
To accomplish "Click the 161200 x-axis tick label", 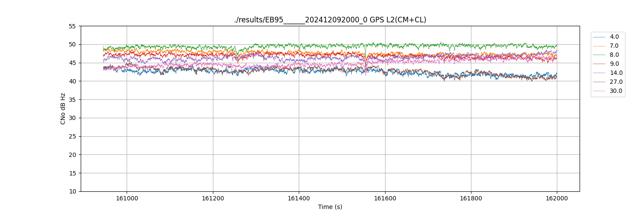I will pos(213,199).
